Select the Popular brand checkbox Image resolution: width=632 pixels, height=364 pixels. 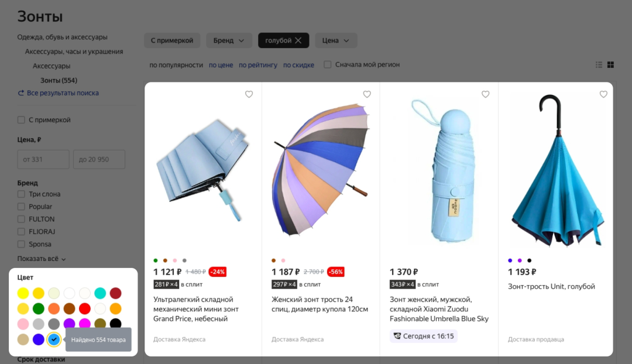tap(20, 206)
